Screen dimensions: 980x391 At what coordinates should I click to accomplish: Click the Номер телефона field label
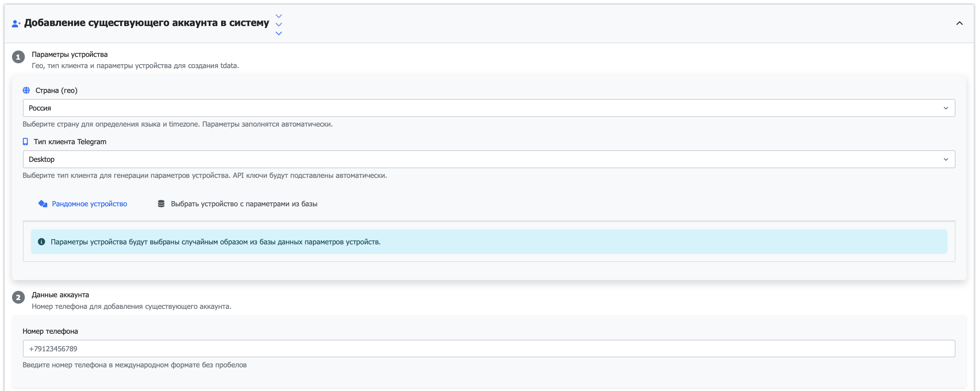coord(50,331)
